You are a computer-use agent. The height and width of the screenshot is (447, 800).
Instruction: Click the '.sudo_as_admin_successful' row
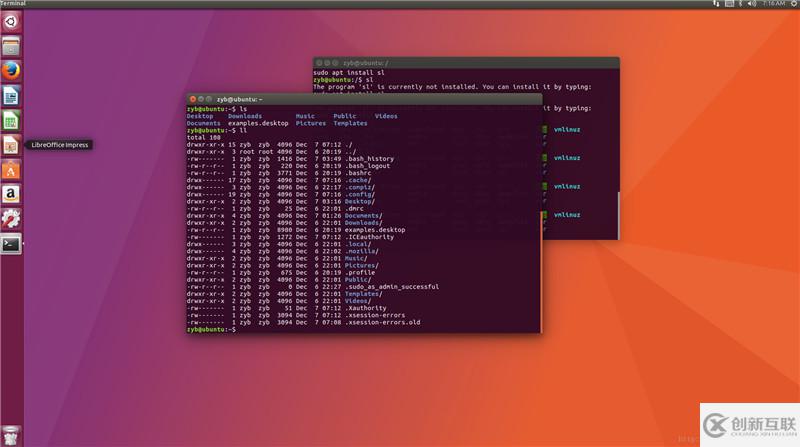click(313, 287)
